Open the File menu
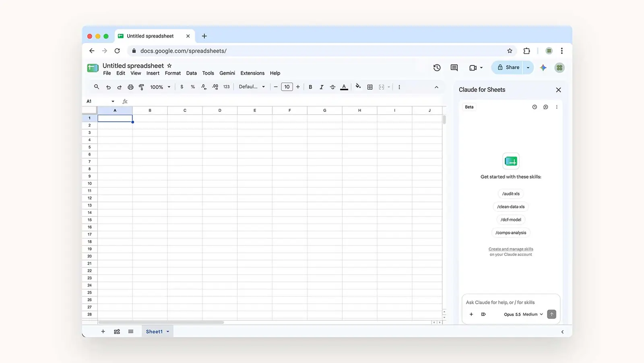 tap(107, 73)
